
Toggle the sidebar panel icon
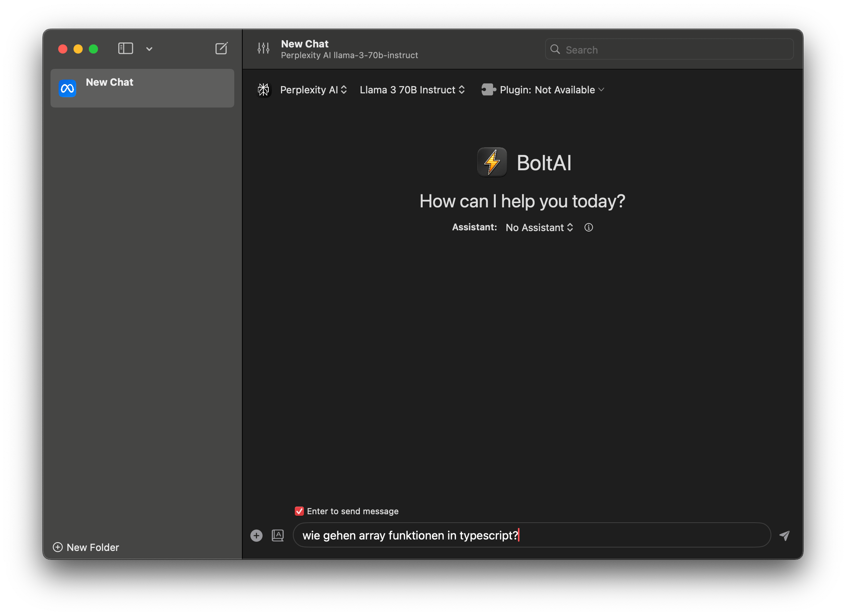point(126,49)
